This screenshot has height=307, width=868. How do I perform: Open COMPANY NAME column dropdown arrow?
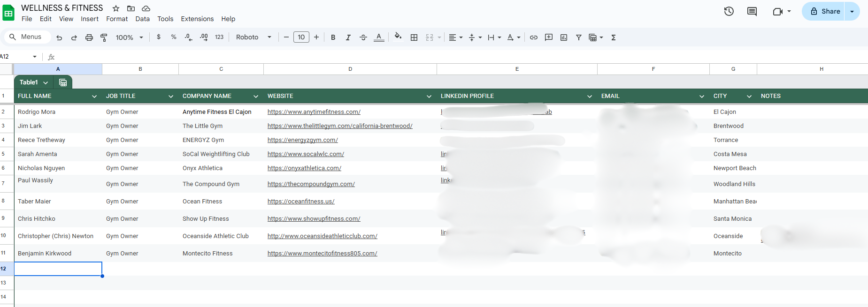coord(256,96)
